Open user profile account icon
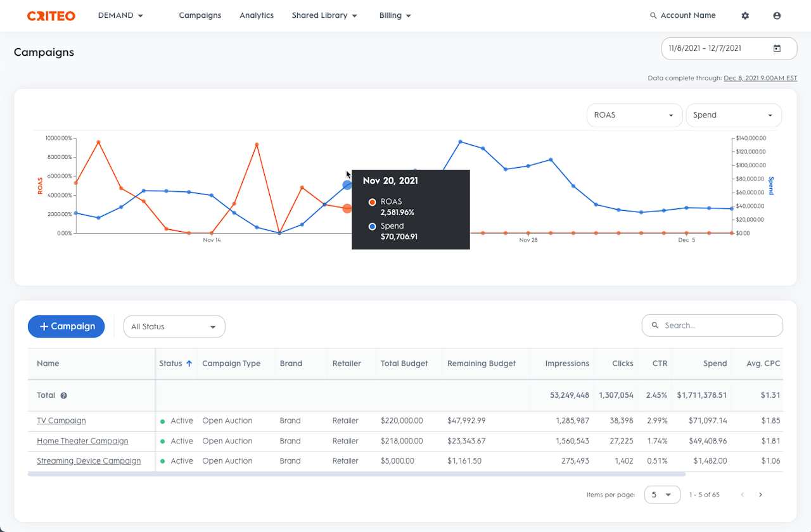The image size is (811, 532). [x=777, y=16]
